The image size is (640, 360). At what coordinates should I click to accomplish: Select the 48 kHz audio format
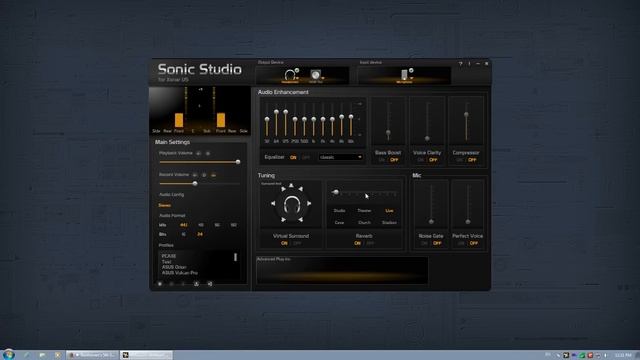(x=200, y=225)
